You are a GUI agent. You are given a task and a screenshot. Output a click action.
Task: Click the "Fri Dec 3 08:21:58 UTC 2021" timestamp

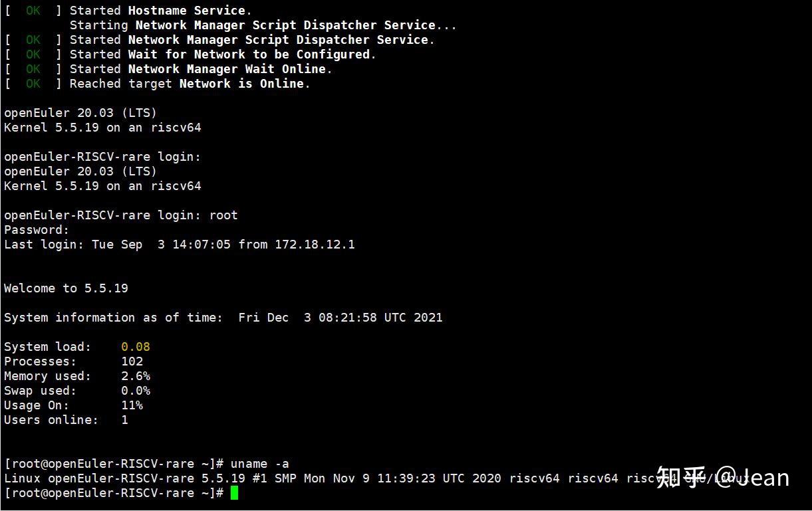click(x=340, y=318)
